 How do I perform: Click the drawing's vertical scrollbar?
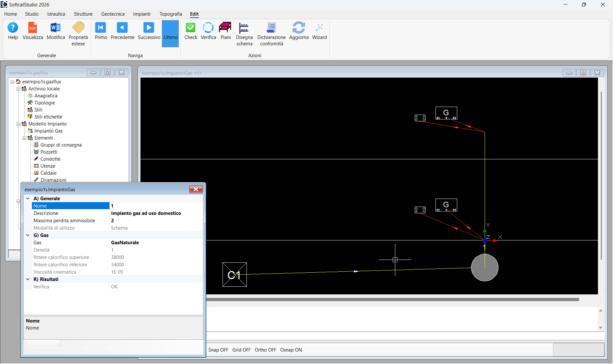tap(601, 175)
